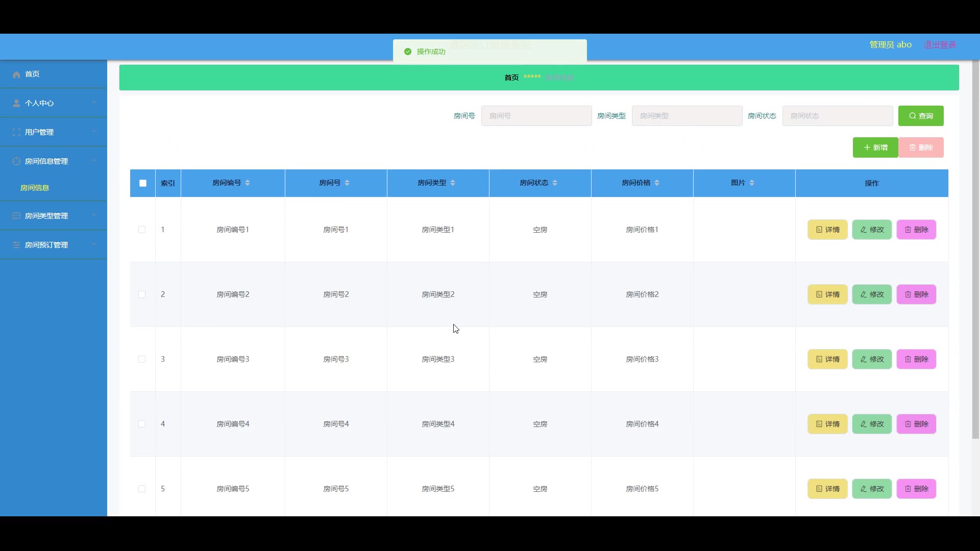Image resolution: width=980 pixels, height=551 pixels.
Task: Open the 房间信息 submenu item
Action: 35,188
